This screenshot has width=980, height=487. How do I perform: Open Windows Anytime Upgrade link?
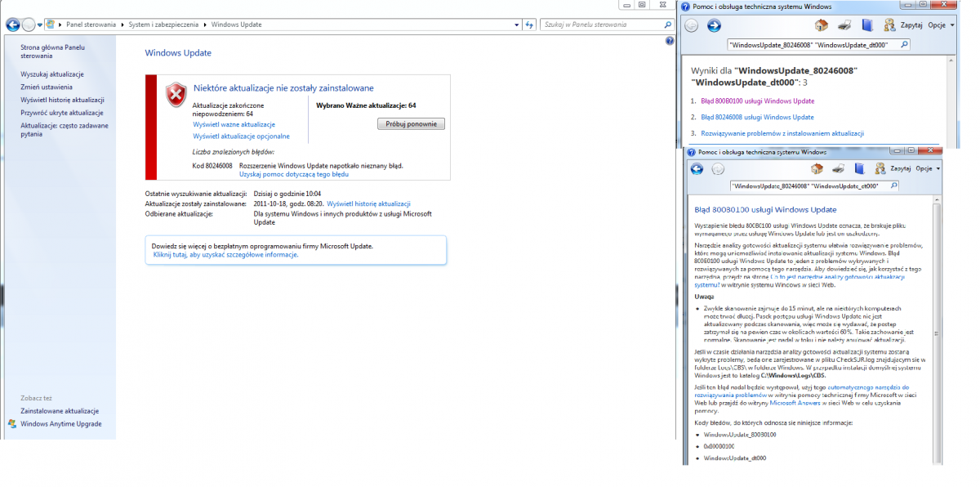[61, 424]
